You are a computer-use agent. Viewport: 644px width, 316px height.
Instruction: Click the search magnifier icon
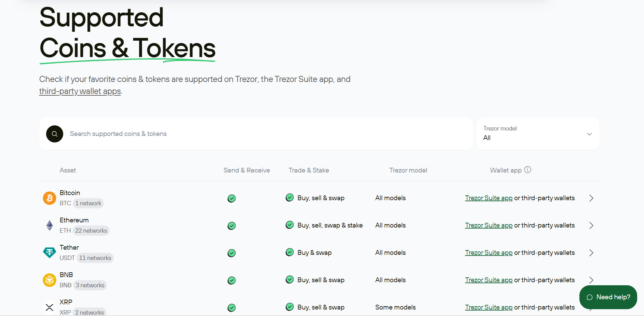tap(54, 134)
